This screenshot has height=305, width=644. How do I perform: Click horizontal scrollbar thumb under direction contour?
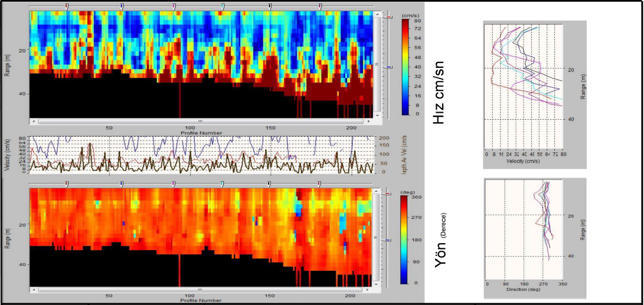coord(201,290)
